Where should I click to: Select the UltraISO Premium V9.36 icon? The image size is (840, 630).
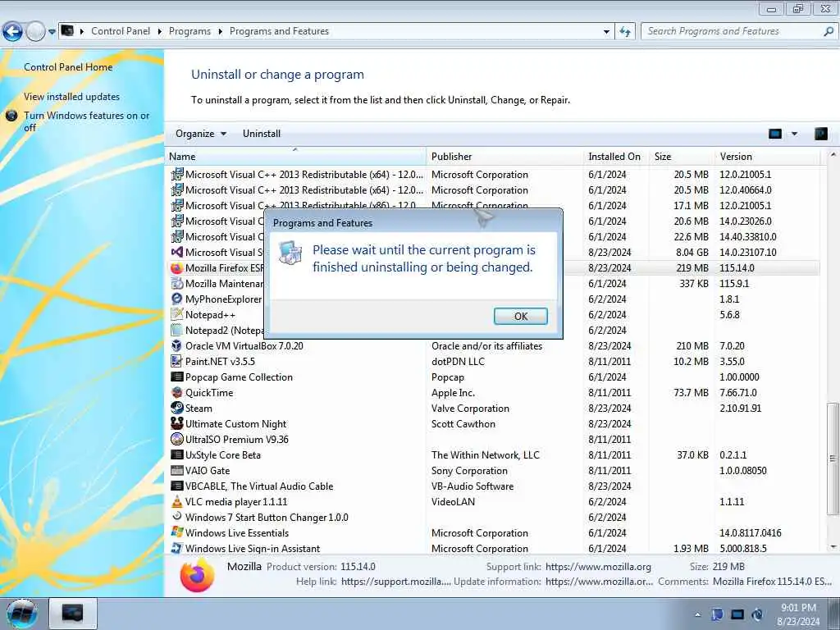click(x=177, y=439)
